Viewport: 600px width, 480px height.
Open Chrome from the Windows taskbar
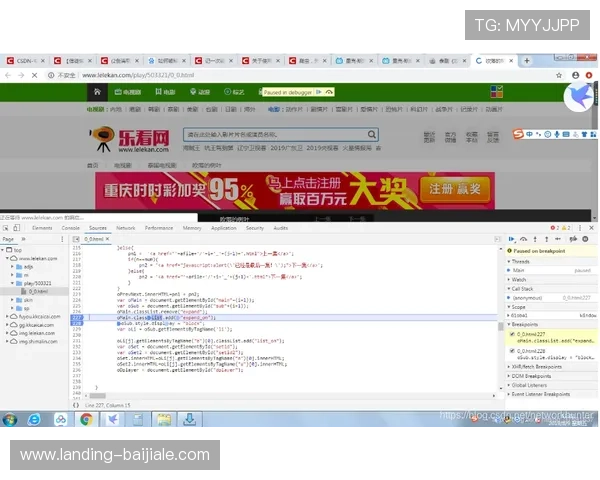pyautogui.click(x=86, y=420)
